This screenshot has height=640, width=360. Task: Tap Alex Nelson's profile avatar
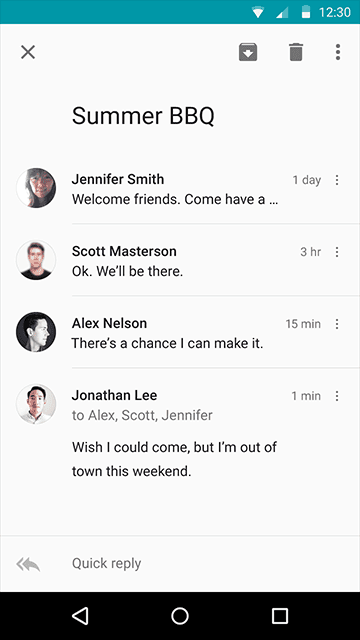[x=36, y=332]
